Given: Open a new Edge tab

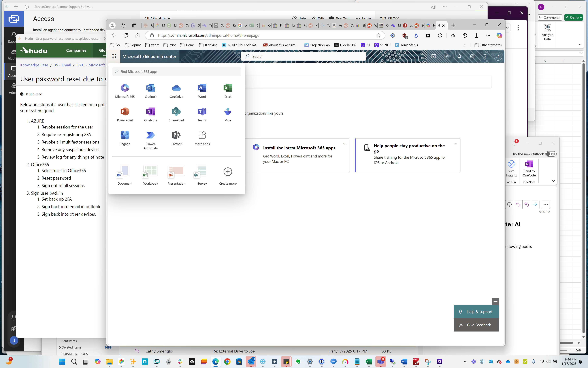Looking at the screenshot, I should tap(453, 25).
